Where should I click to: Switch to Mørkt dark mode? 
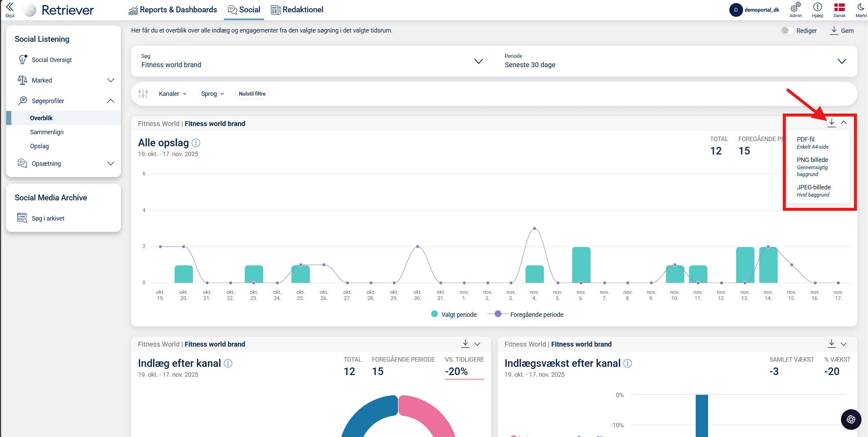tap(860, 8)
